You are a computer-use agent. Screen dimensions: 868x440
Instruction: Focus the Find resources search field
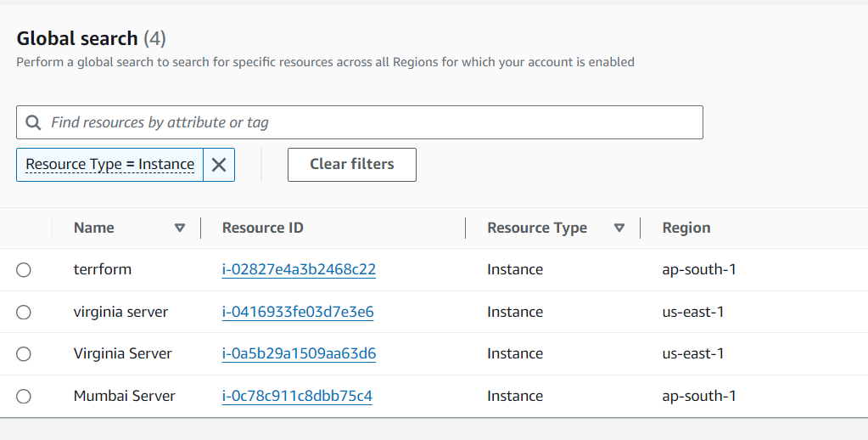pos(360,122)
